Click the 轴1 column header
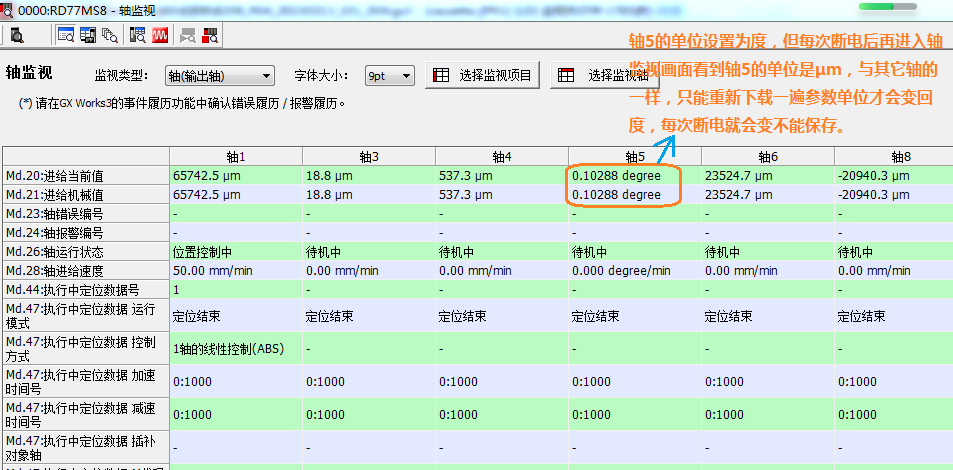This screenshot has height=470, width=953. (x=235, y=156)
